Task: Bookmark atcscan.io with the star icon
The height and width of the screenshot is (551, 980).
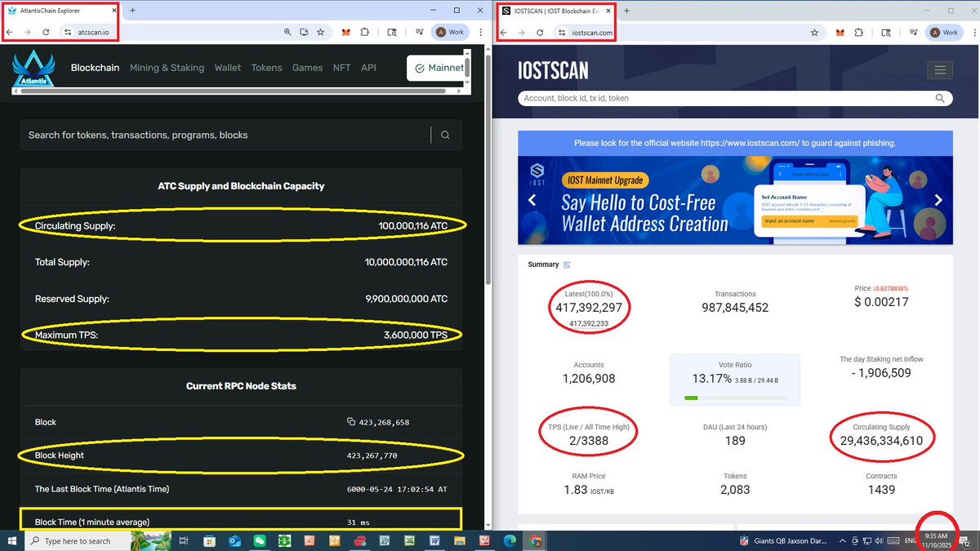Action: 321,32
